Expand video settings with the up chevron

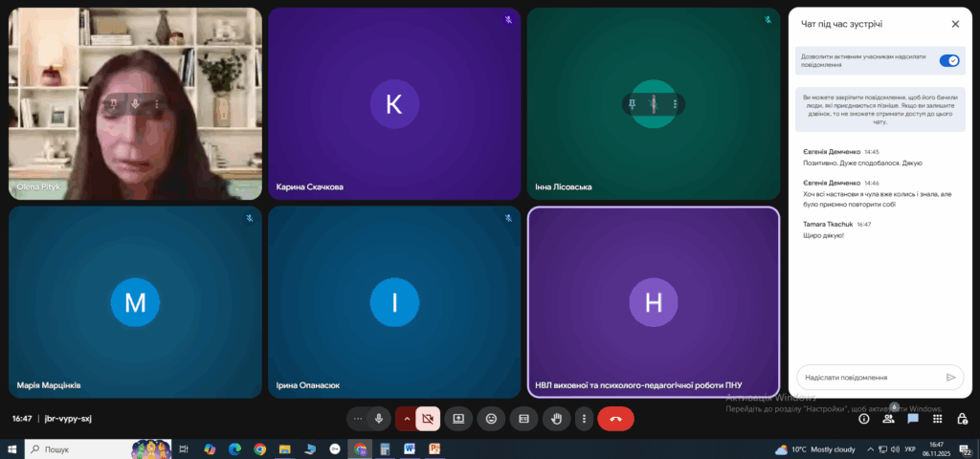click(x=407, y=419)
